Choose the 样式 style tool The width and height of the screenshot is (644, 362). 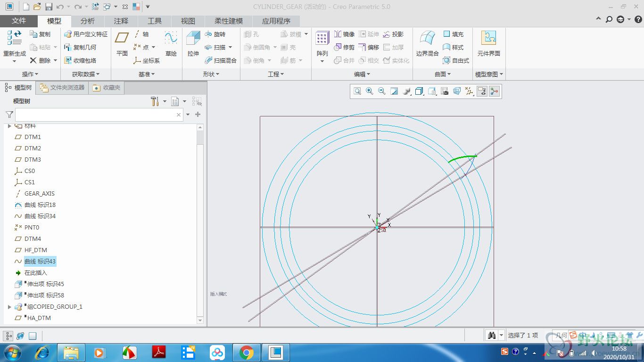tap(453, 47)
